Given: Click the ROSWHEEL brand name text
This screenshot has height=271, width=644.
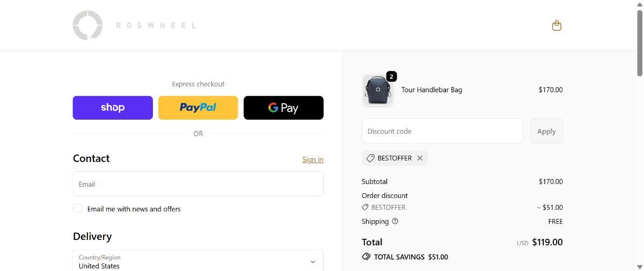Looking at the screenshot, I should (156, 25).
